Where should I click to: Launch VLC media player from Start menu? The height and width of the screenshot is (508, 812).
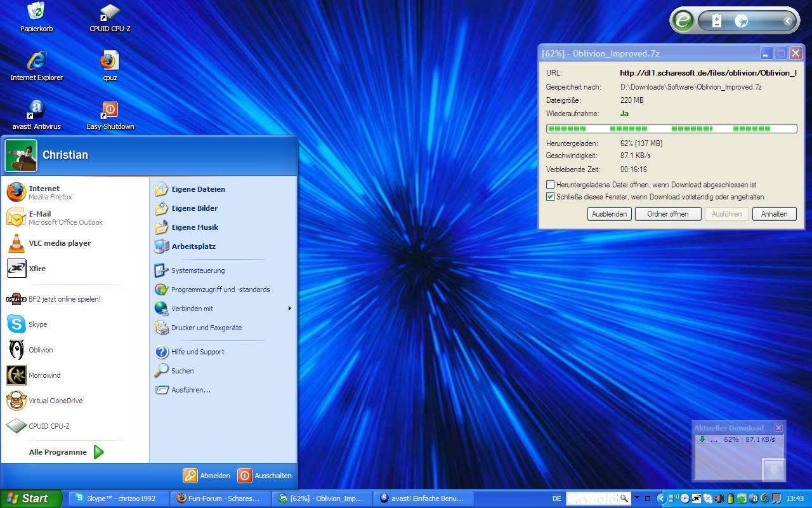tap(59, 243)
